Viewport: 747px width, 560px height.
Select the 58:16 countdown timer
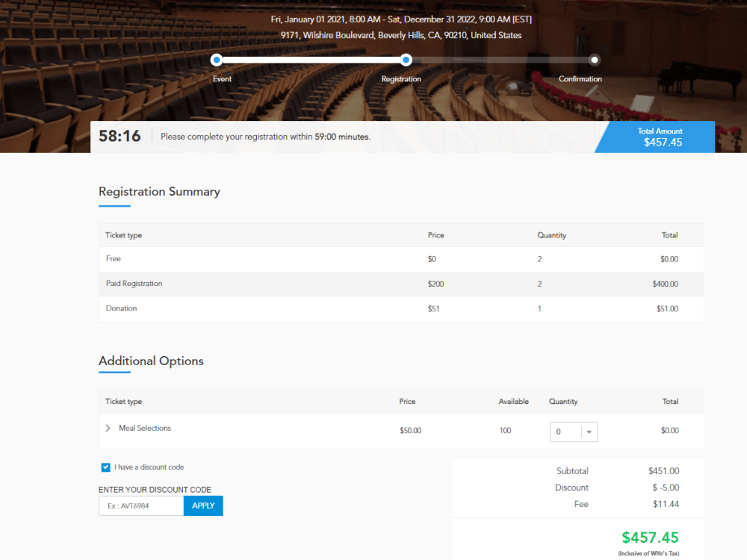[x=120, y=137]
